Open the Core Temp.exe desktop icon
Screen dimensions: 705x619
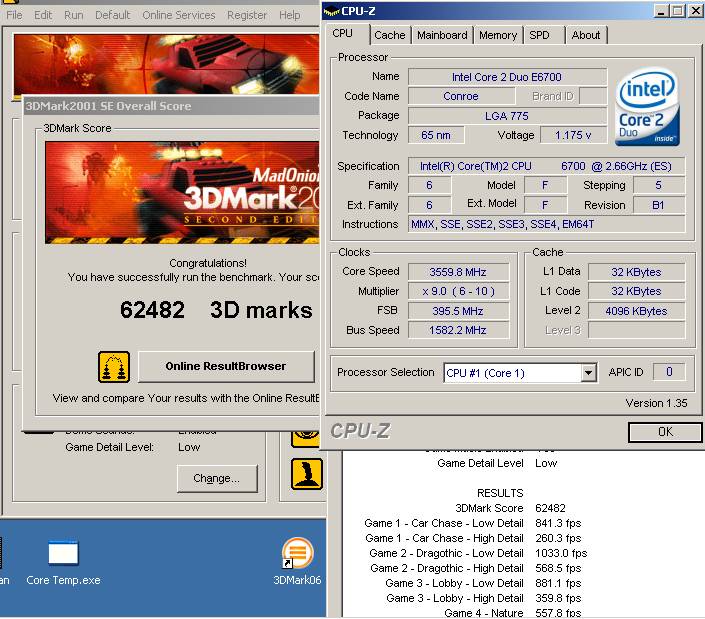click(x=63, y=563)
